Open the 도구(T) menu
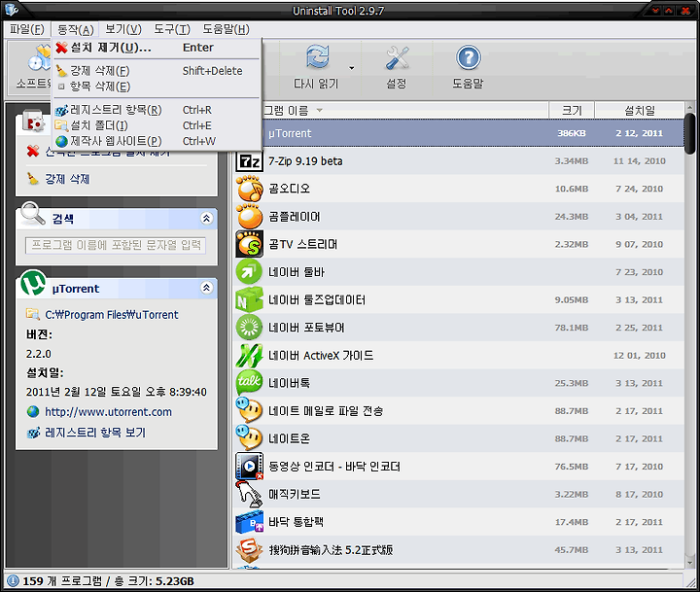 point(172,29)
